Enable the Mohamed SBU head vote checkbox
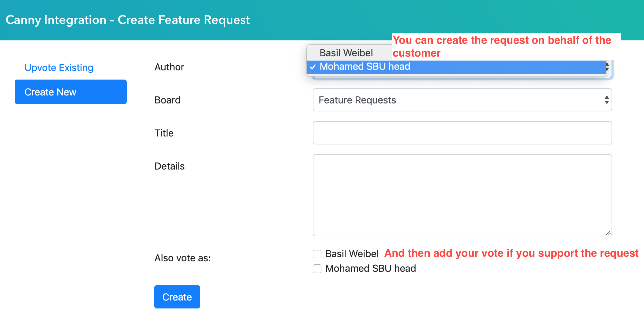Image resolution: width=644 pixels, height=336 pixels. [x=317, y=269]
